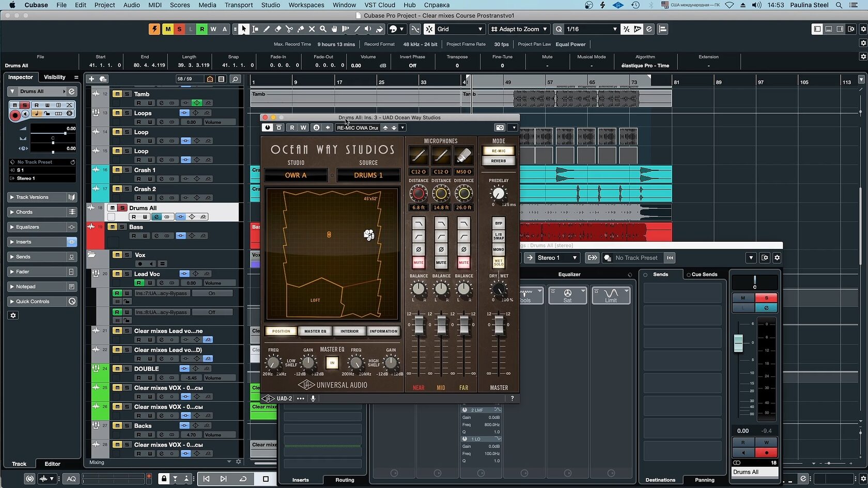Viewport: 868px width, 488px height.
Task: Click the Stop transport button
Action: tap(266, 479)
